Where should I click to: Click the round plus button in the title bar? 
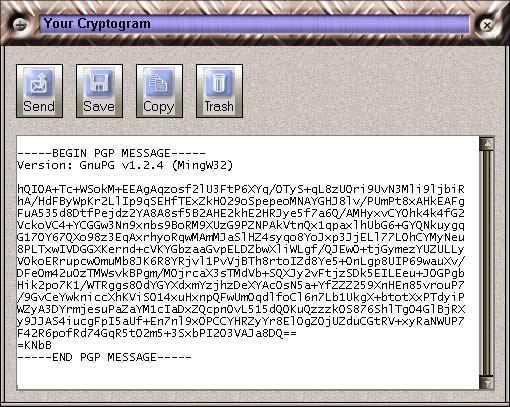[20, 25]
